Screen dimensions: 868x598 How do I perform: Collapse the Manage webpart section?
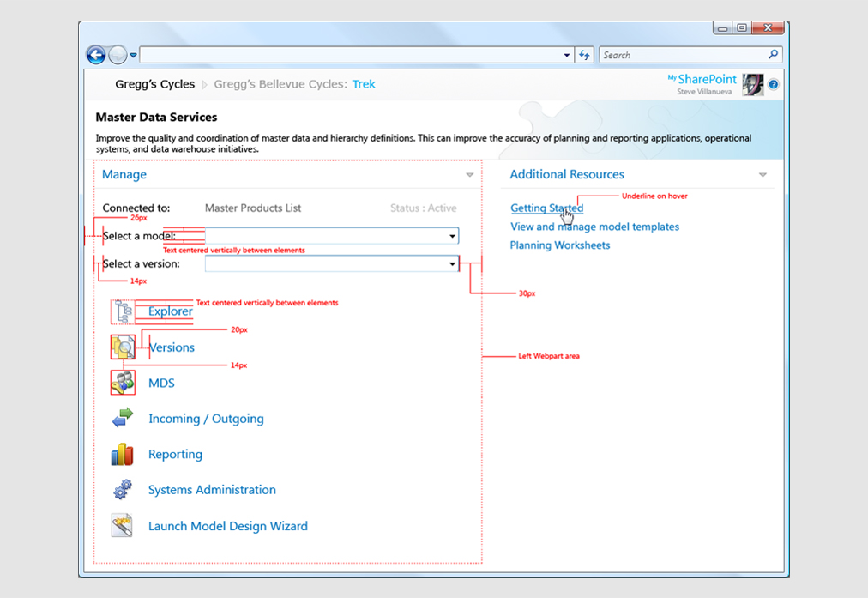tap(469, 175)
